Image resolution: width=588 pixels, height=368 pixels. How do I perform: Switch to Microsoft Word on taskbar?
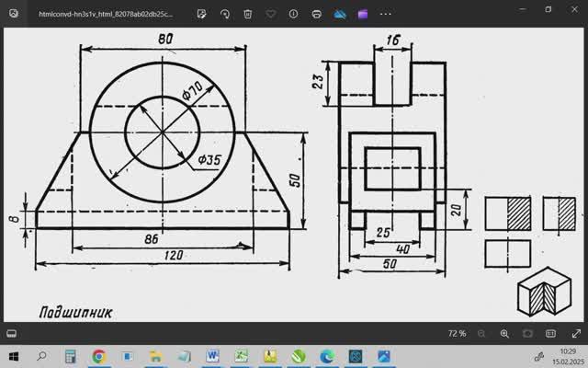212,356
